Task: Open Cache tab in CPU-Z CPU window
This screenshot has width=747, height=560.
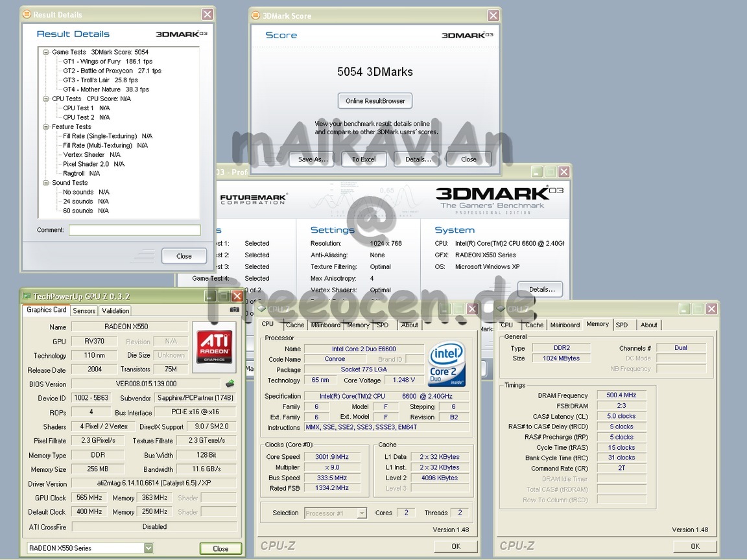Action: (294, 325)
